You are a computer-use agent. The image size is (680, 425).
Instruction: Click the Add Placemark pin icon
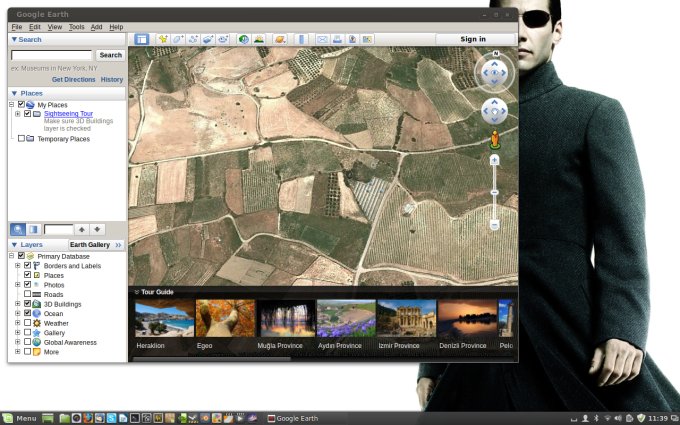[x=163, y=39]
